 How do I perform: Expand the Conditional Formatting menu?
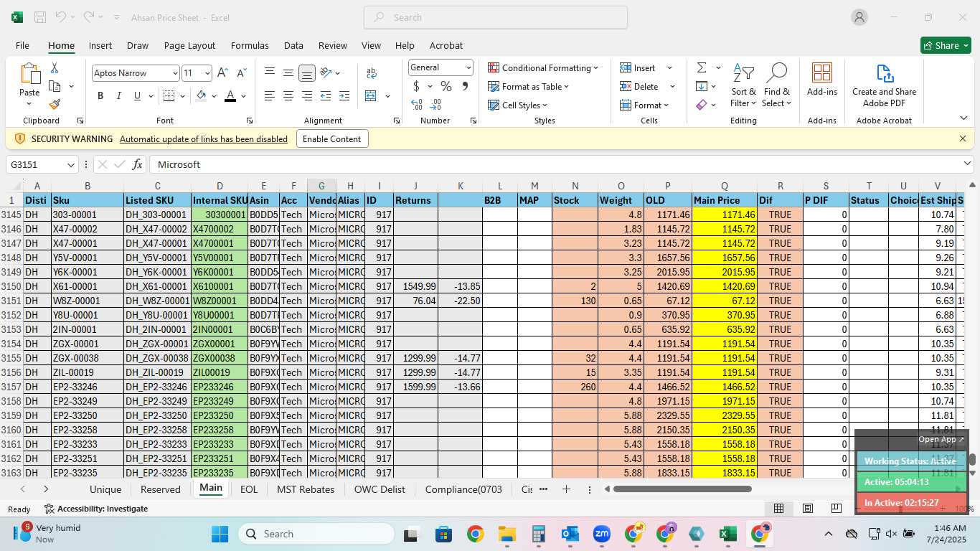click(x=543, y=67)
